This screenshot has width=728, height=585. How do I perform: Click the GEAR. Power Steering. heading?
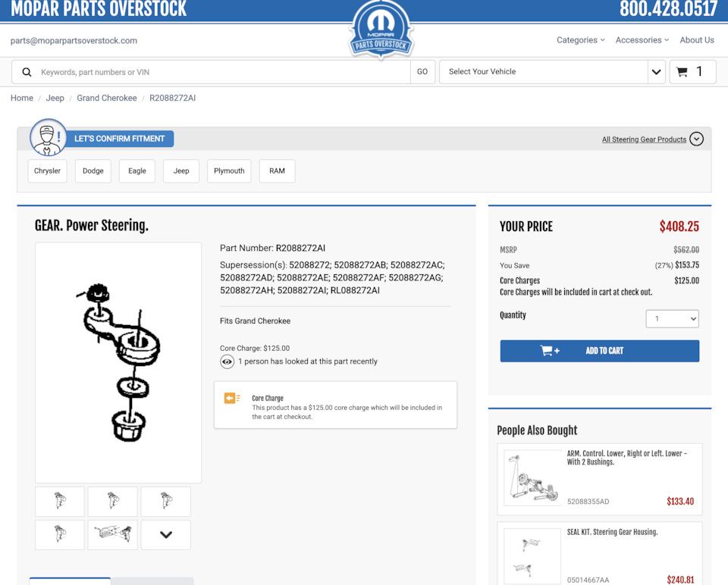[92, 226]
